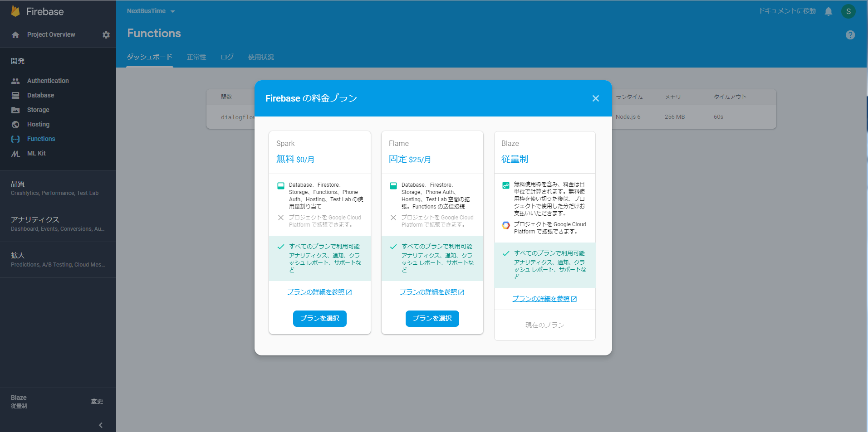Click the タイムアウト column header
This screenshot has width=868, height=432.
coord(730,97)
